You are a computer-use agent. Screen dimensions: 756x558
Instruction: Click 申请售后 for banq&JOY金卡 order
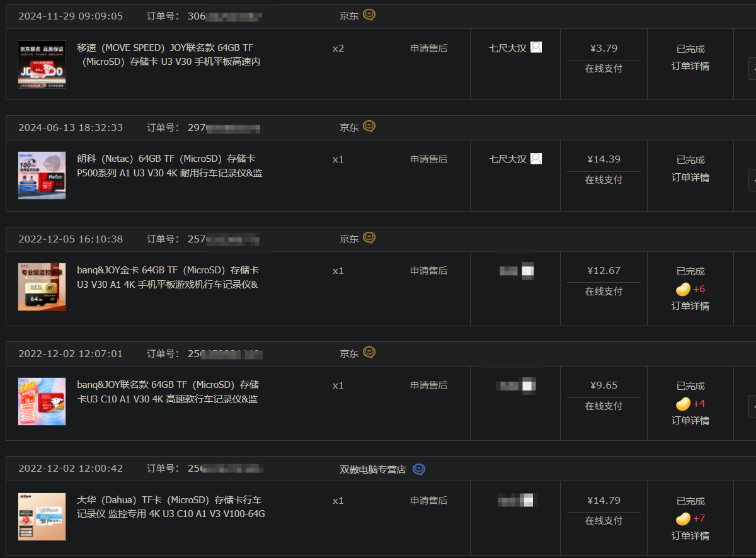(x=429, y=271)
